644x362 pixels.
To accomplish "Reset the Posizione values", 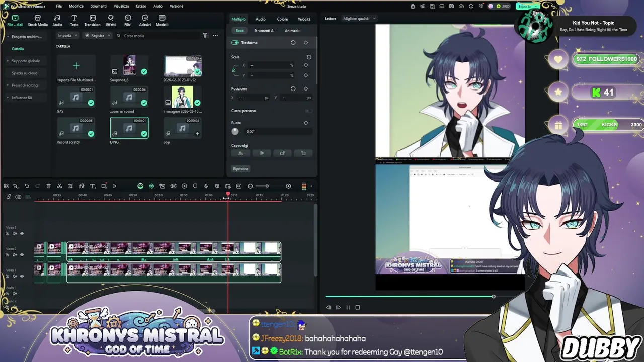I will 293,89.
